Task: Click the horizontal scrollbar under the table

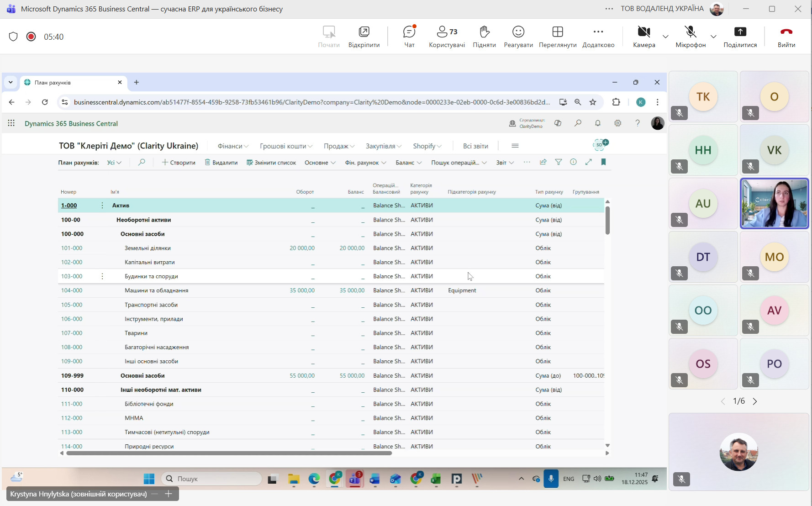Action: [x=228, y=453]
